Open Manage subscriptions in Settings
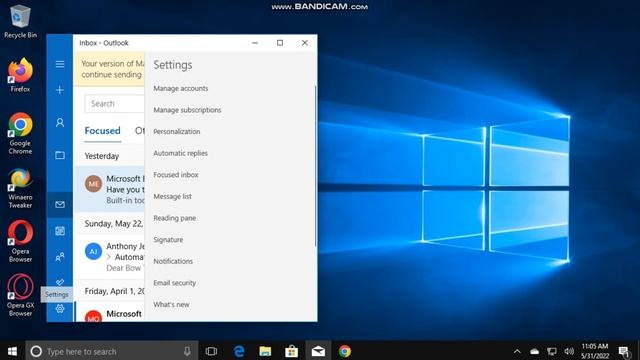This screenshot has width=640, height=360. click(187, 110)
